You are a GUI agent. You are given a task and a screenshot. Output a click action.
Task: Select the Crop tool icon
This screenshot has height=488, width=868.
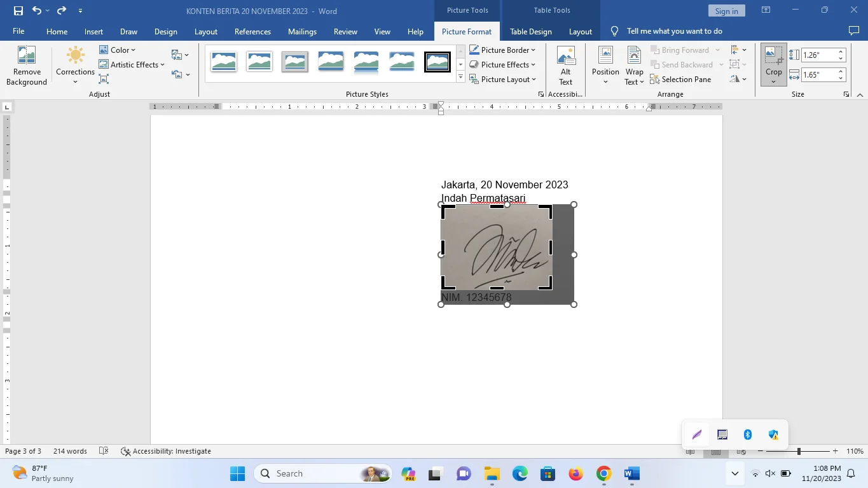[774, 55]
